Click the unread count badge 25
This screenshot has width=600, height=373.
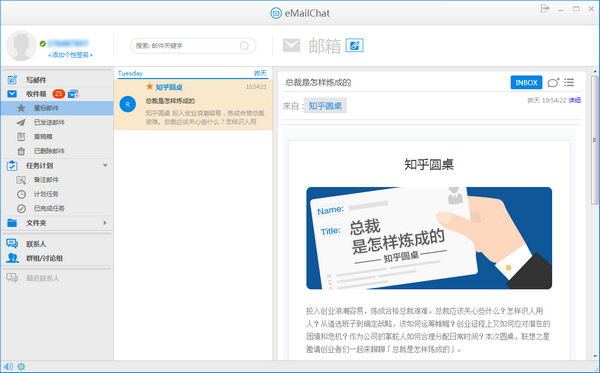(59, 94)
